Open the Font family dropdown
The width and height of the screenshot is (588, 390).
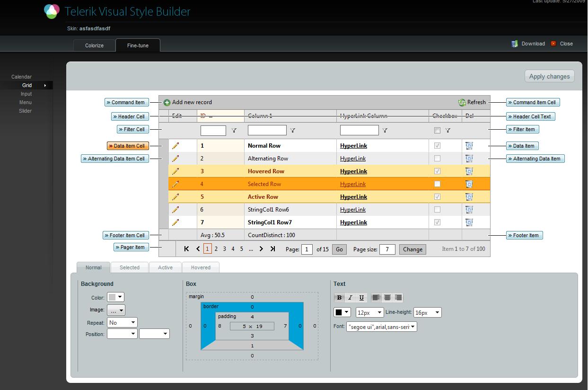[381, 327]
